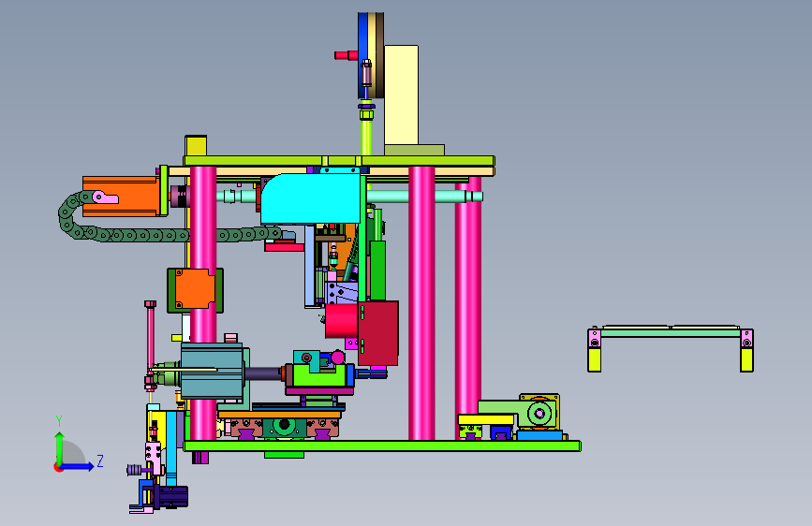The width and height of the screenshot is (812, 526).
Task: Pick the magenta pillar nearest the gear reducer
Action: pyautogui.click(x=468, y=308)
